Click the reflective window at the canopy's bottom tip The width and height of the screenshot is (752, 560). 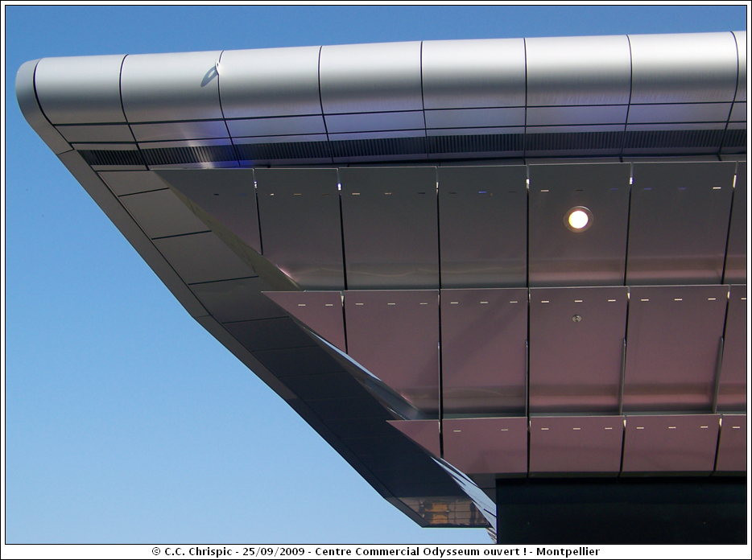pyautogui.click(x=447, y=510)
